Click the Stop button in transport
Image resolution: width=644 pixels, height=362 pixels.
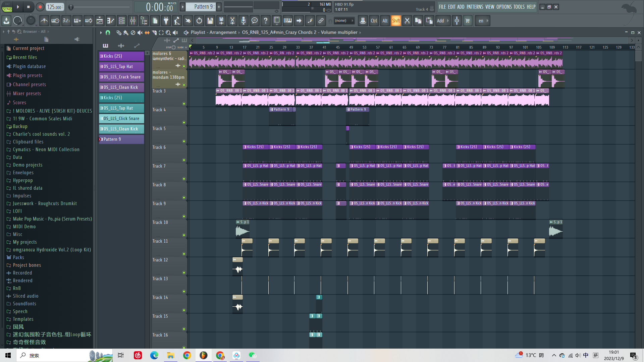tap(29, 7)
